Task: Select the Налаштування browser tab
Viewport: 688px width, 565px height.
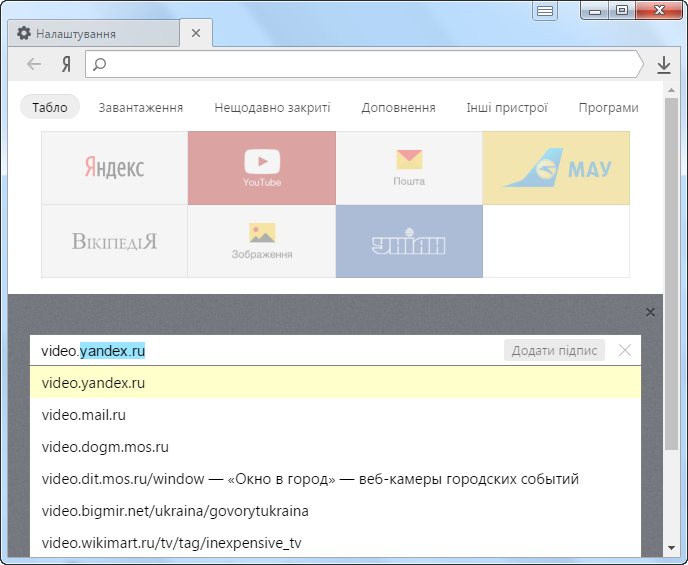Action: tap(94, 33)
